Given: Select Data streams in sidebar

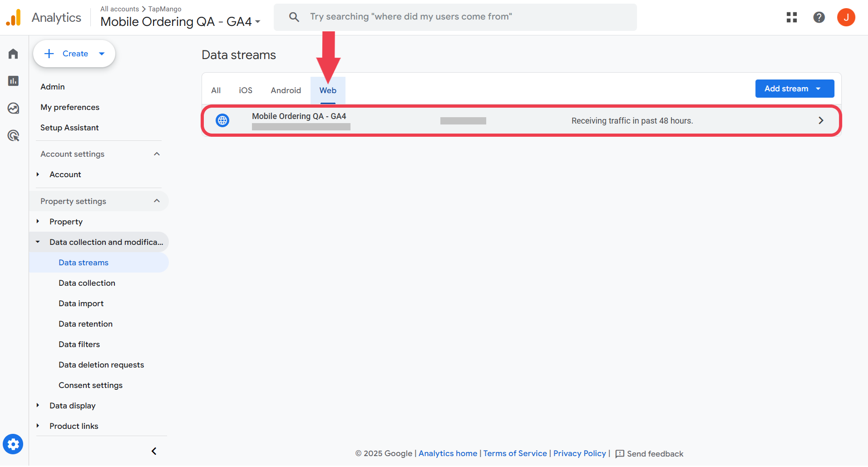Looking at the screenshot, I should (99, 263).
